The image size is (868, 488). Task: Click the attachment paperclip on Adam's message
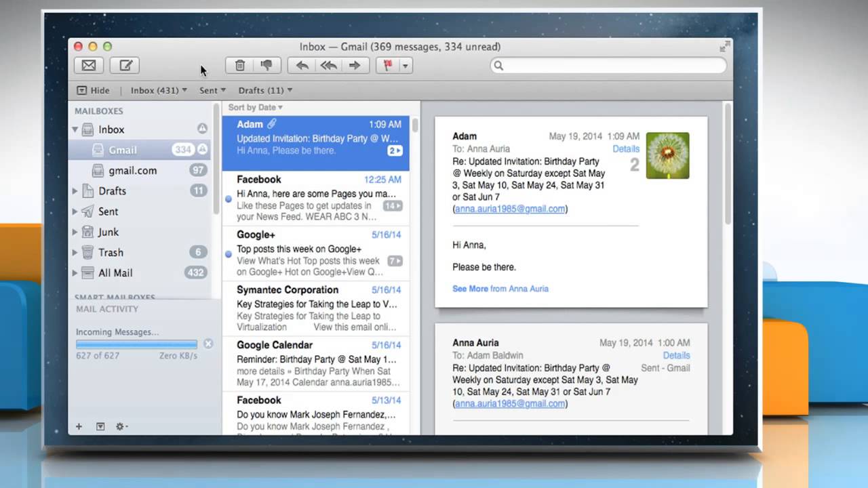click(x=272, y=124)
